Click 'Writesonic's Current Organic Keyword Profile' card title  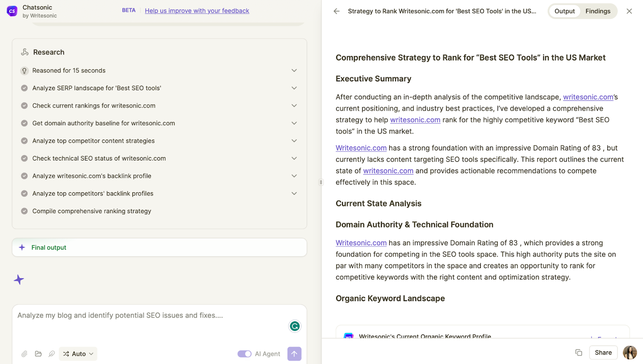click(x=425, y=336)
